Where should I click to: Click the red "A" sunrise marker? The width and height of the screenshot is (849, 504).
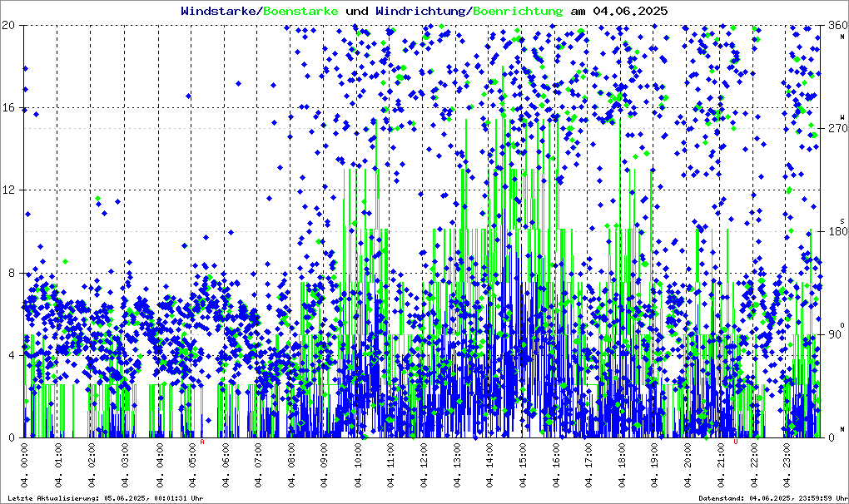tap(202, 442)
